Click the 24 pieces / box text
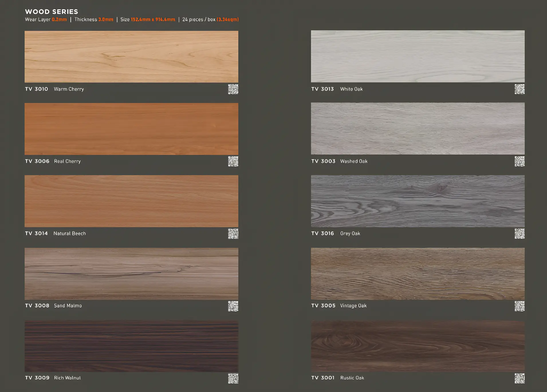Image resolution: width=547 pixels, height=392 pixels. [199, 19]
